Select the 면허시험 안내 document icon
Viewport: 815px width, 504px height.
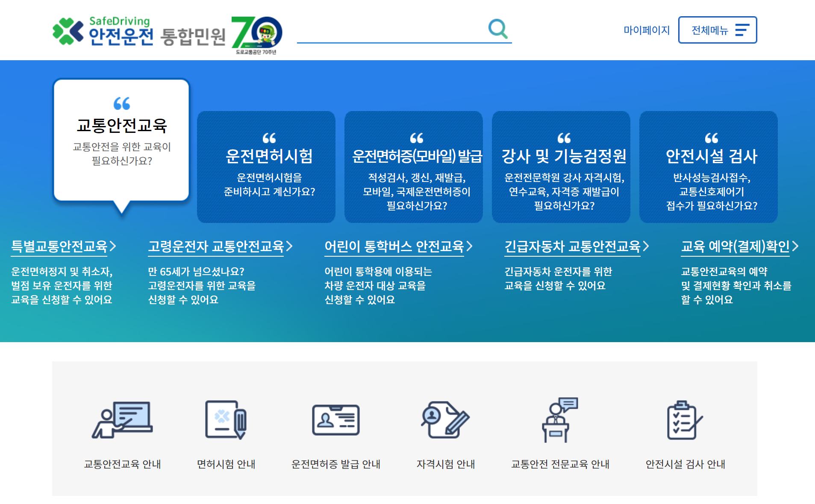[x=226, y=421]
